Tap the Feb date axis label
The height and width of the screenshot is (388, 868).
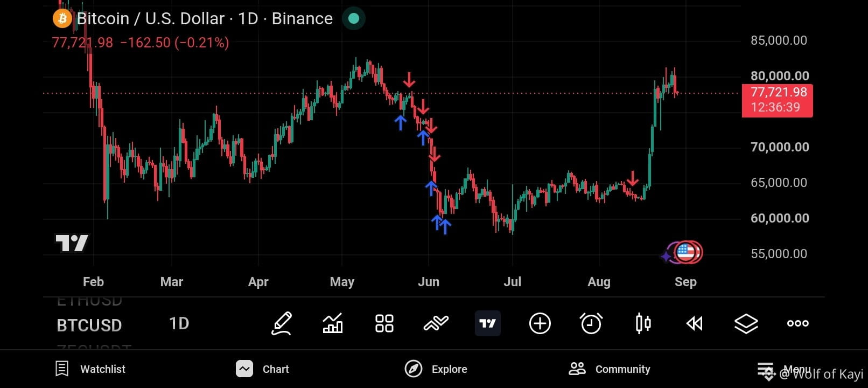[x=93, y=282]
